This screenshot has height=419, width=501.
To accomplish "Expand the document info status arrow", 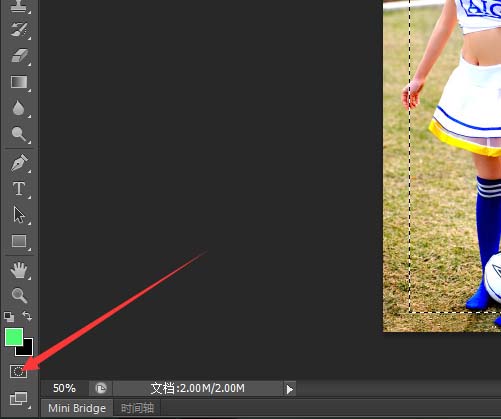I will point(290,389).
